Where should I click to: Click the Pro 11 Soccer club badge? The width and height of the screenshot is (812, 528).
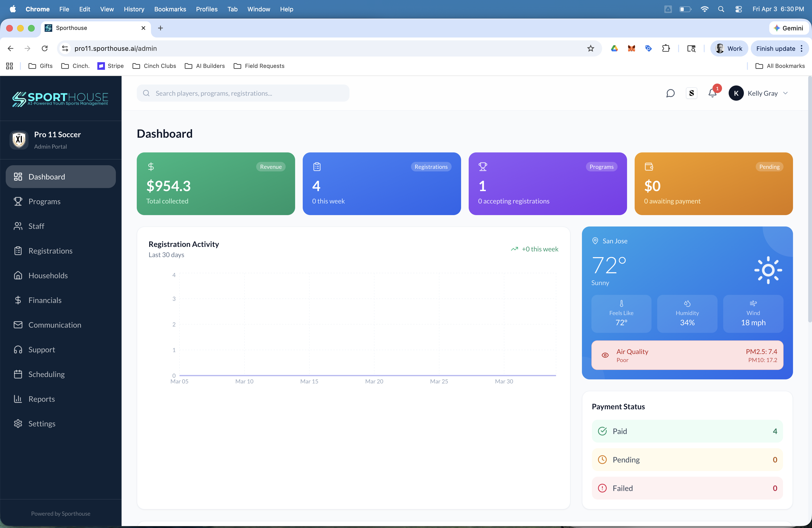pos(19,140)
